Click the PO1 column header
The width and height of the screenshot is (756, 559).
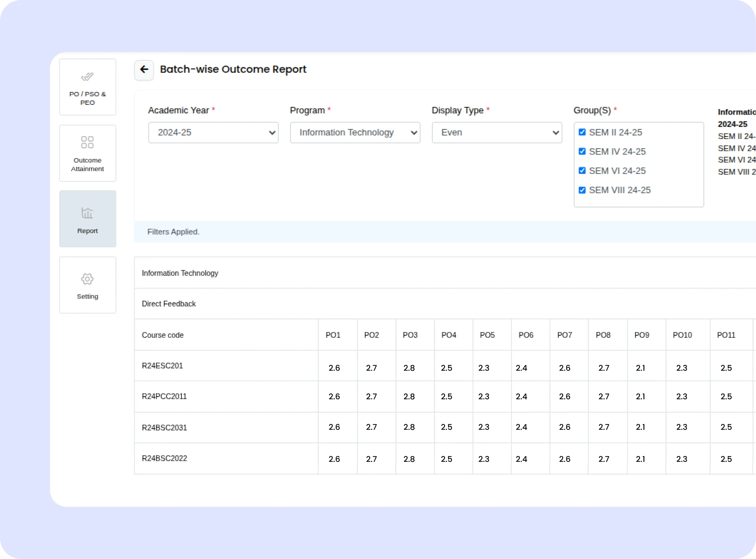[333, 335]
